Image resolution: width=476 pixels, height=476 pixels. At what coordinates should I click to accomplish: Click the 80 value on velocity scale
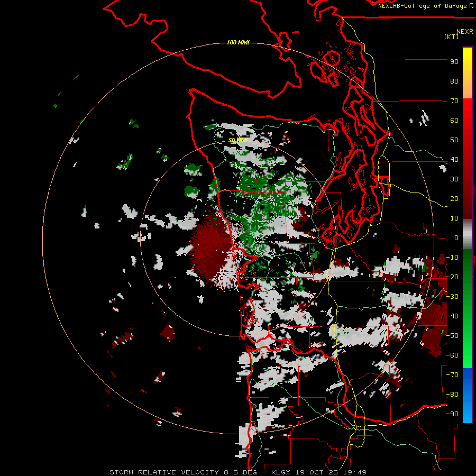click(x=454, y=81)
